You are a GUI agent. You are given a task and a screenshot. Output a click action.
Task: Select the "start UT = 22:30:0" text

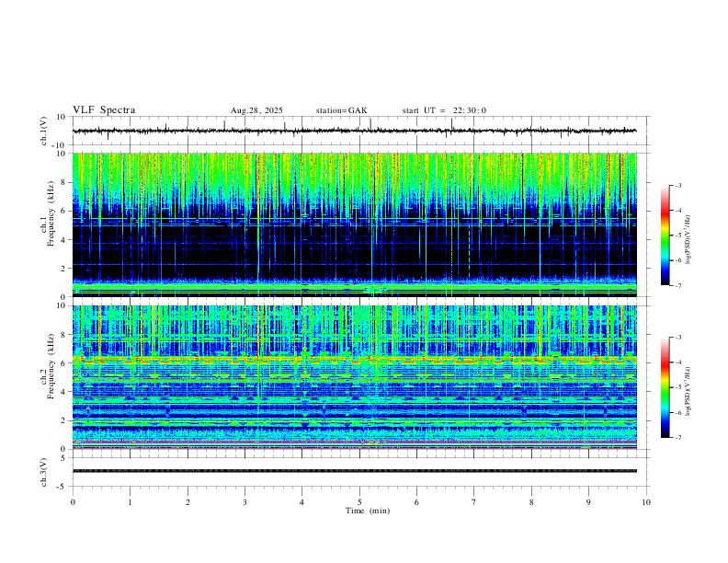(x=444, y=110)
